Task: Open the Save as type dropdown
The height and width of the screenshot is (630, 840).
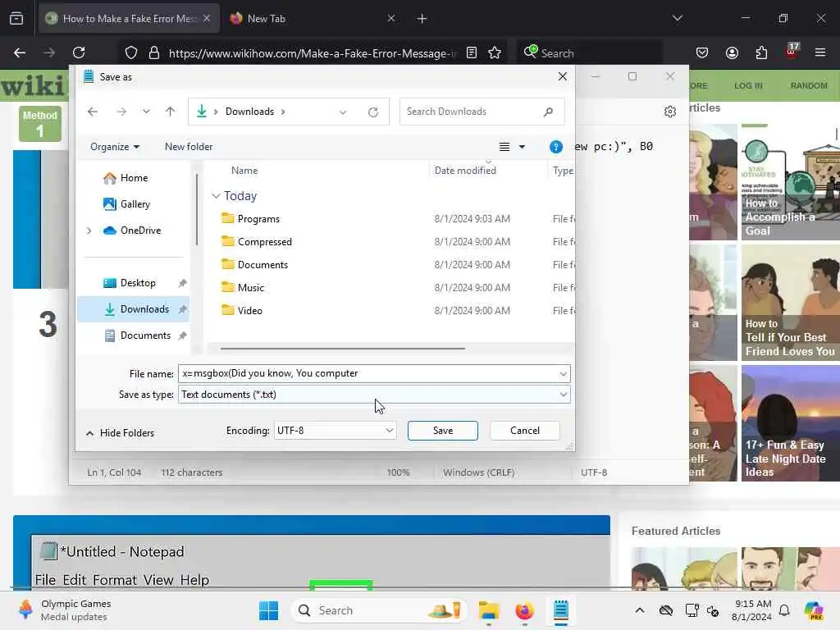Action: pyautogui.click(x=374, y=395)
